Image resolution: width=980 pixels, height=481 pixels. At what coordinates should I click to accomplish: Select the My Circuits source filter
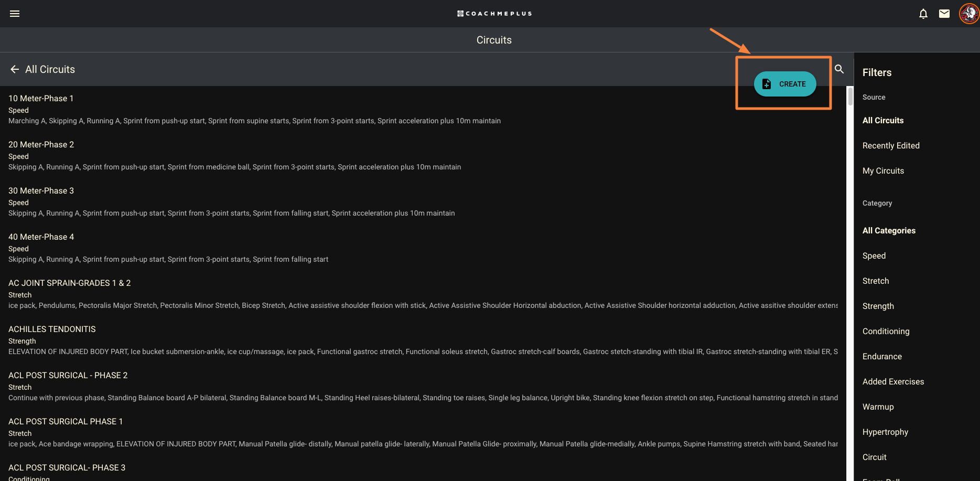[883, 170]
